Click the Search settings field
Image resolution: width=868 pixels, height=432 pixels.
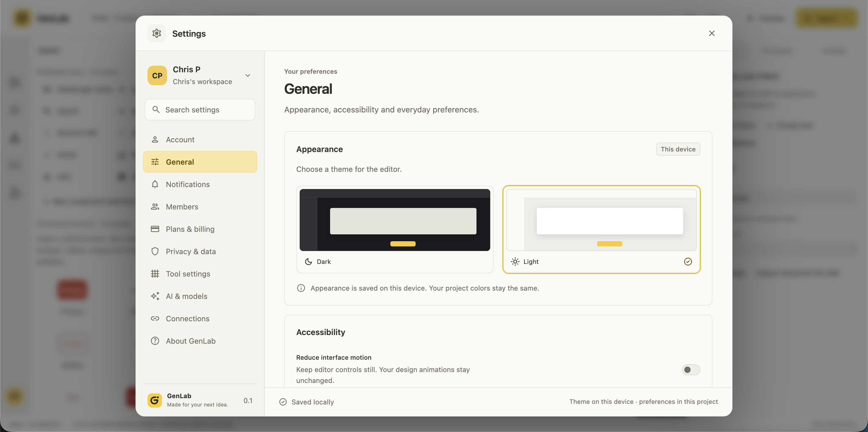coord(200,109)
